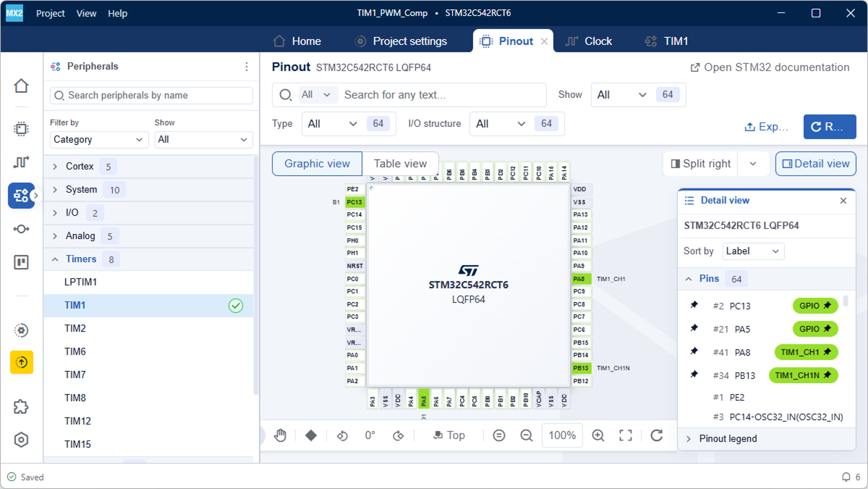Toggle pin on the #34 PB13 row
The width and height of the screenshot is (868, 489).
click(694, 375)
